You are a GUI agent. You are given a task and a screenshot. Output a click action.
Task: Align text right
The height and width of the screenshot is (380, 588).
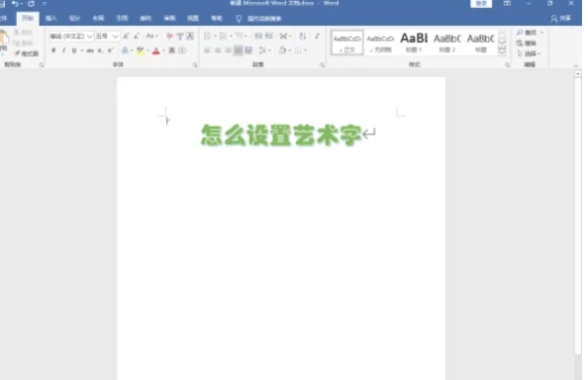(228, 50)
